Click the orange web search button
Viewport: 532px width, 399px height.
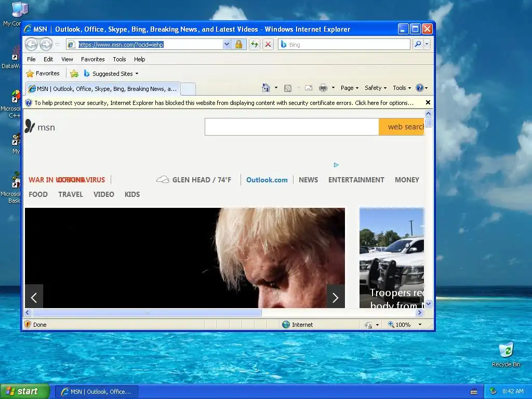click(x=402, y=127)
